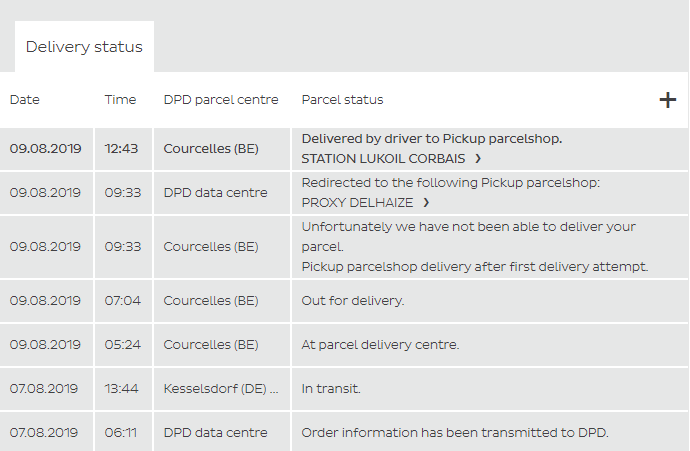This screenshot has width=690, height=451.
Task: Click the chevron after STATION LUKOIL CORBAIS
Action: click(x=478, y=159)
